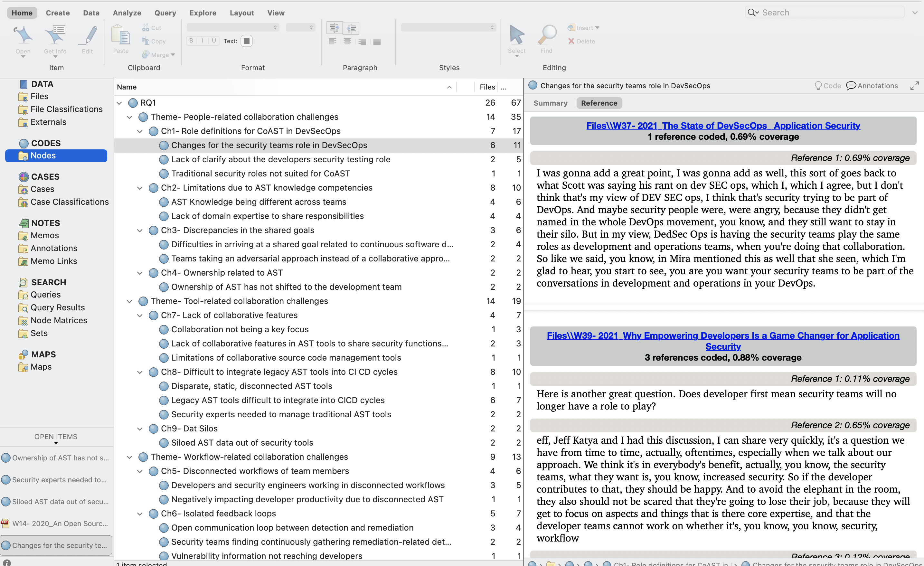The height and width of the screenshot is (566, 924).
Task: Open W39- 2021 Why Empowering Developers link
Action: (723, 341)
